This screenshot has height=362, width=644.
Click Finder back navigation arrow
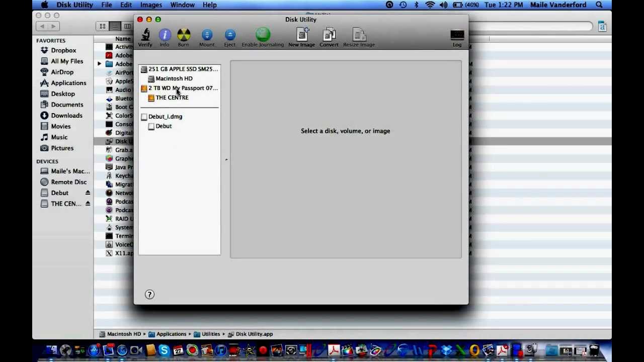coord(42,26)
